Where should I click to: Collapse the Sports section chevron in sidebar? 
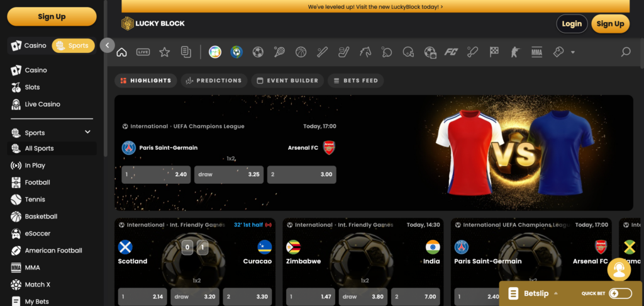(87, 132)
